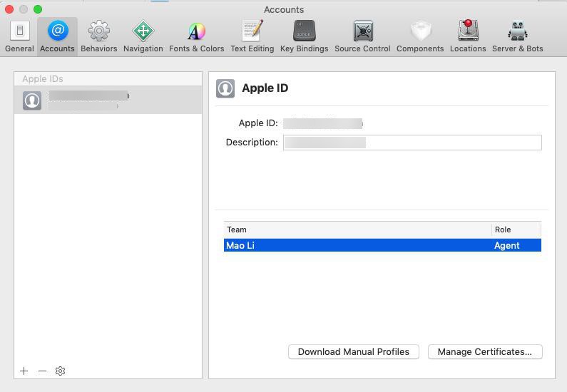
Task: Open the Text Editing pane
Action: point(252,36)
